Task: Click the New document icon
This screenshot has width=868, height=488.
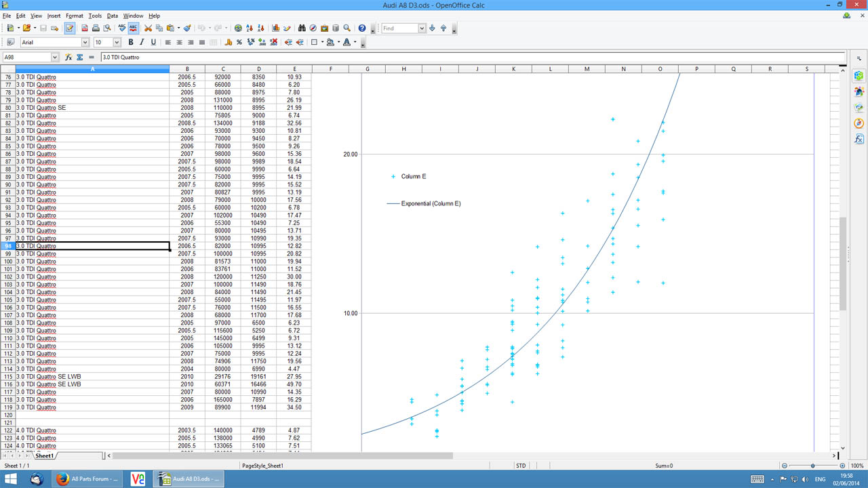Action: (10, 28)
